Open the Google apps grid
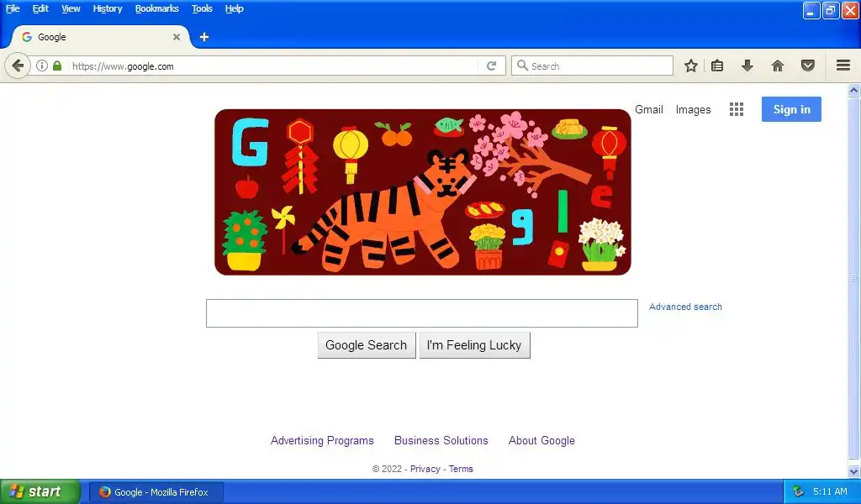This screenshot has height=504, width=861. (x=737, y=109)
